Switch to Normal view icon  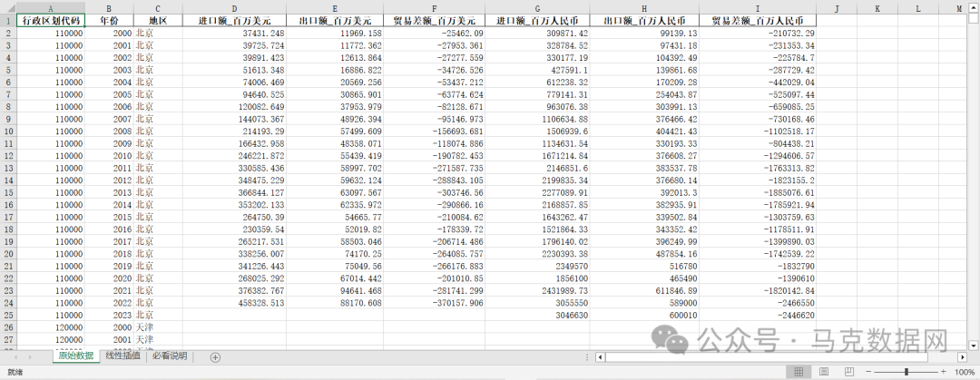click(799, 372)
